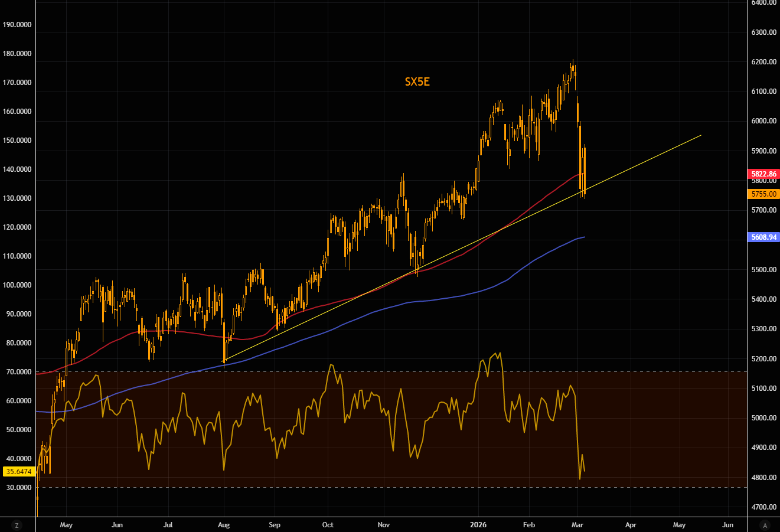
Task: Select the blue 5608.94 moving average label
Action: click(x=763, y=237)
